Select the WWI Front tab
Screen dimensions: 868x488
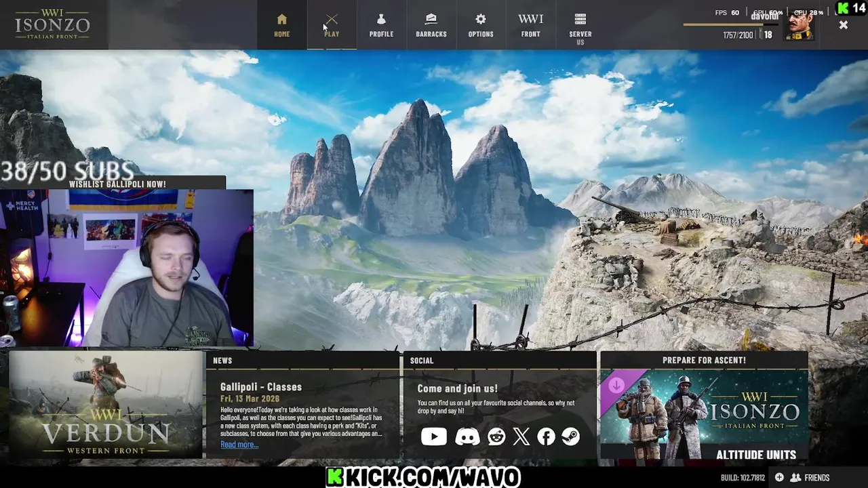[x=530, y=25]
